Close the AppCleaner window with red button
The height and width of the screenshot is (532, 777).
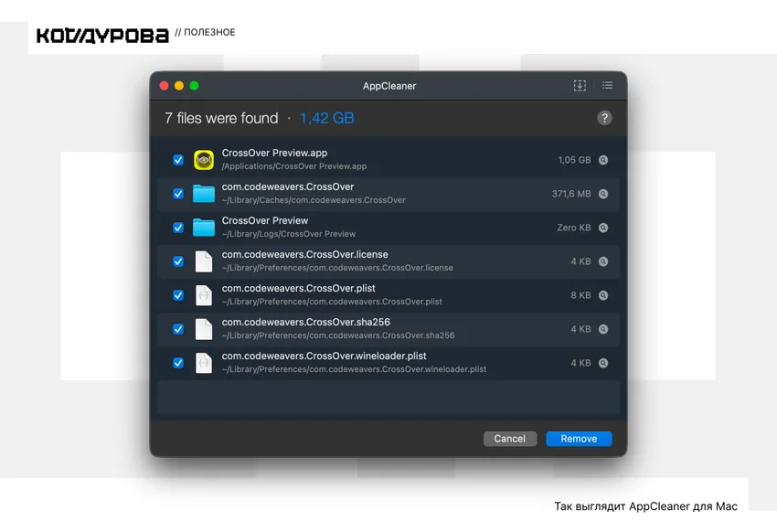tap(164, 86)
